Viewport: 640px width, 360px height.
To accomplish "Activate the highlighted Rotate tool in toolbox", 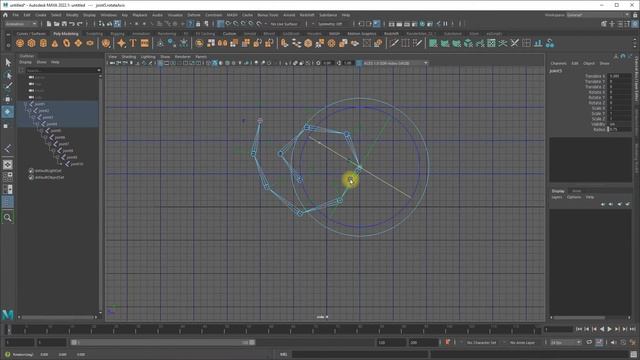I will (x=8, y=112).
